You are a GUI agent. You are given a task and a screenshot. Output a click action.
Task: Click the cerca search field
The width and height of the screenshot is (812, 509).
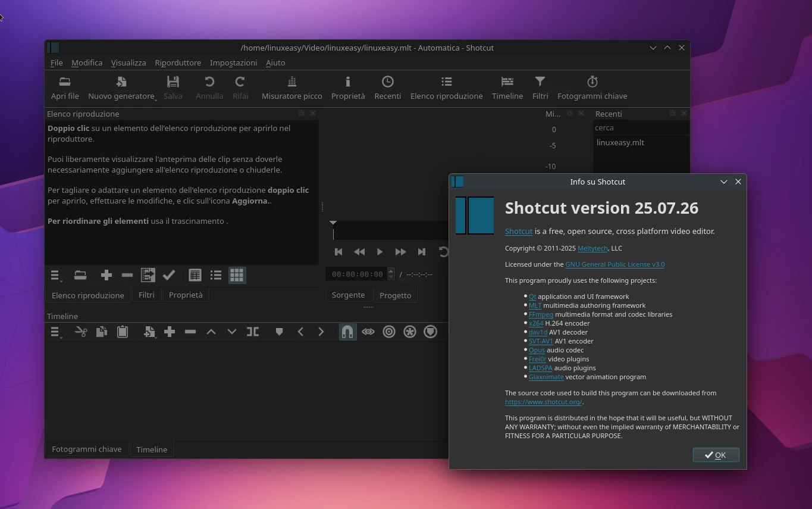639,127
